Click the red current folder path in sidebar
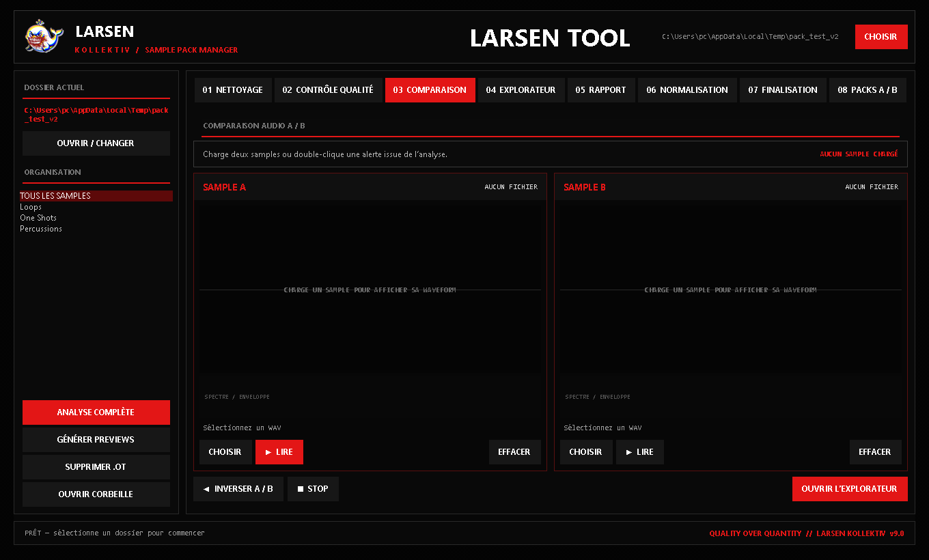Image resolution: width=929 pixels, height=560 pixels. [x=96, y=114]
